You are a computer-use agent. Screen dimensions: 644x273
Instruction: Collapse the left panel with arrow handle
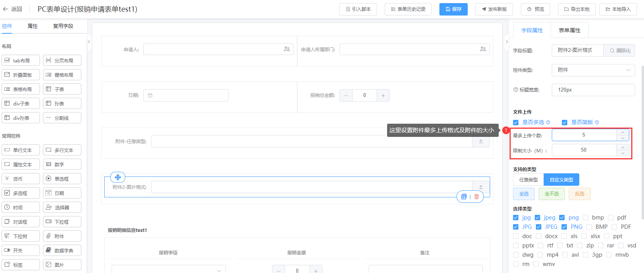(89, 42)
